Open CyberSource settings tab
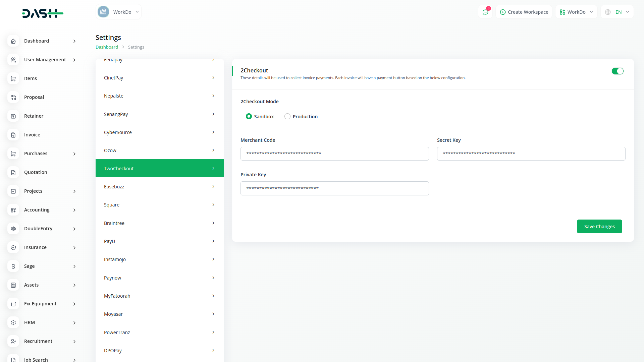Image resolution: width=644 pixels, height=362 pixels. pyautogui.click(x=160, y=132)
